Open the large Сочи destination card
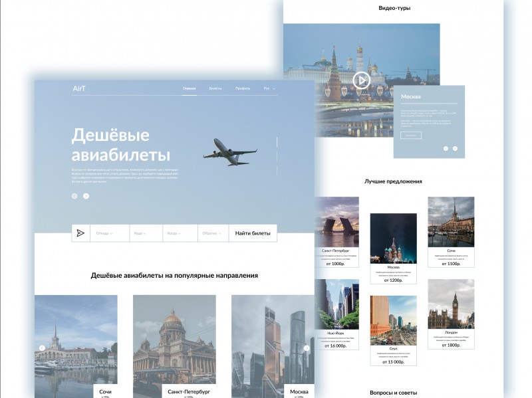532x398 pixels. click(76, 346)
